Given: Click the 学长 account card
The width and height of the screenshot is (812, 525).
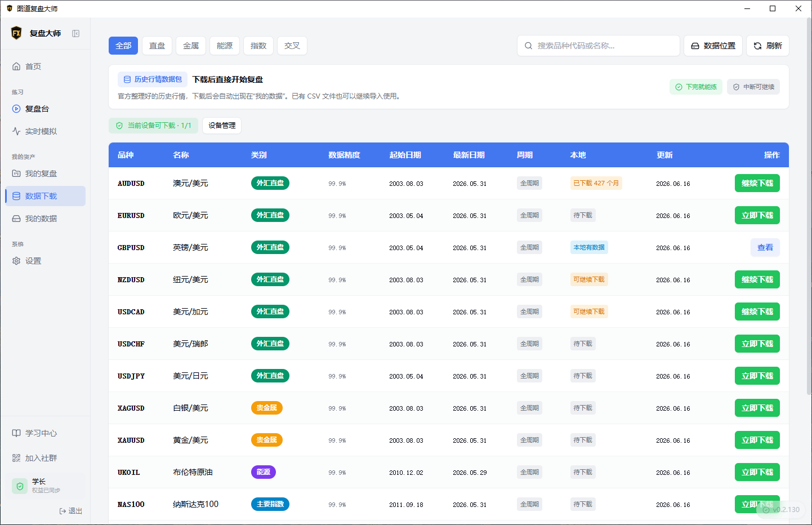Looking at the screenshot, I should point(45,486).
